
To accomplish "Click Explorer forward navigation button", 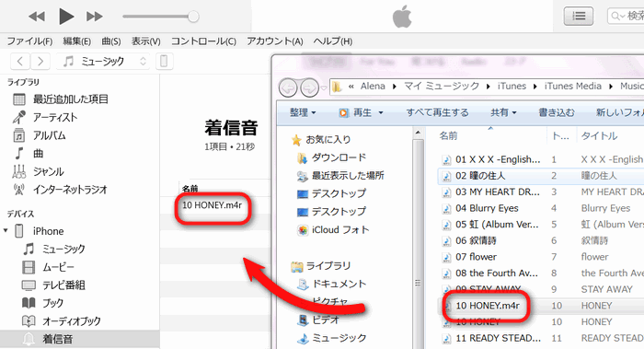I will [309, 87].
